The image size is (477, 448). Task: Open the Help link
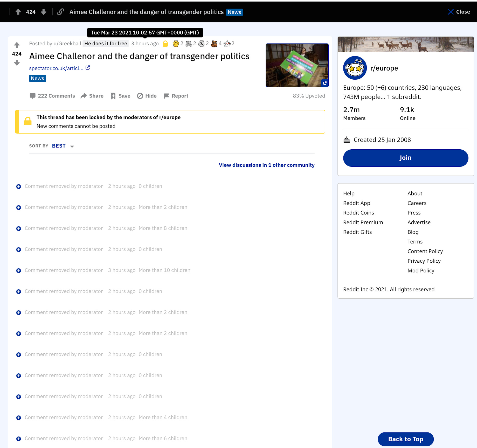pos(349,193)
